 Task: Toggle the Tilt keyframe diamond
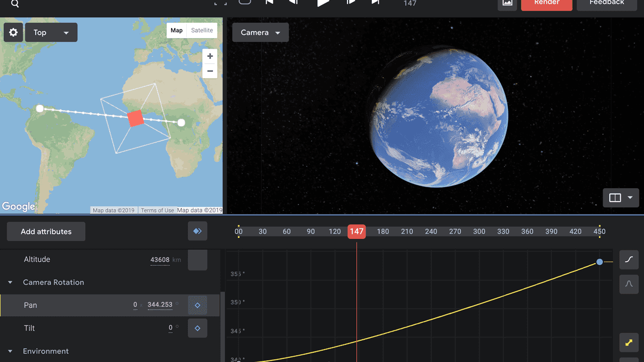[198, 328]
